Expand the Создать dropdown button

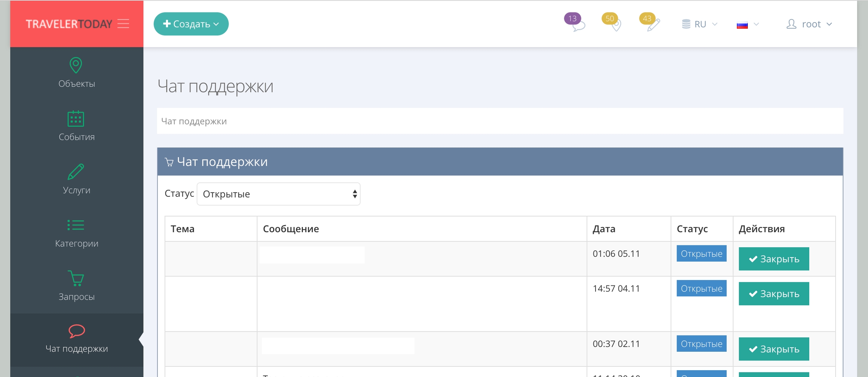pos(191,24)
